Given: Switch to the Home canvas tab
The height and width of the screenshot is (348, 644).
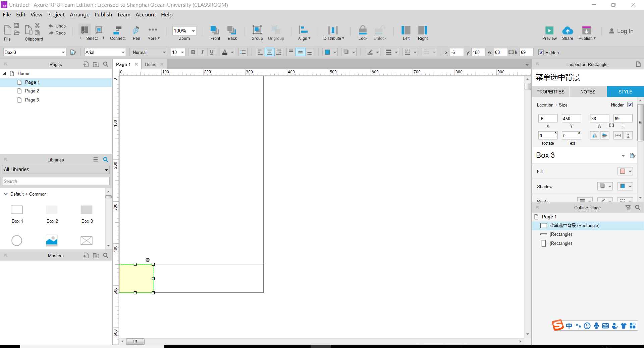Looking at the screenshot, I should click(150, 64).
